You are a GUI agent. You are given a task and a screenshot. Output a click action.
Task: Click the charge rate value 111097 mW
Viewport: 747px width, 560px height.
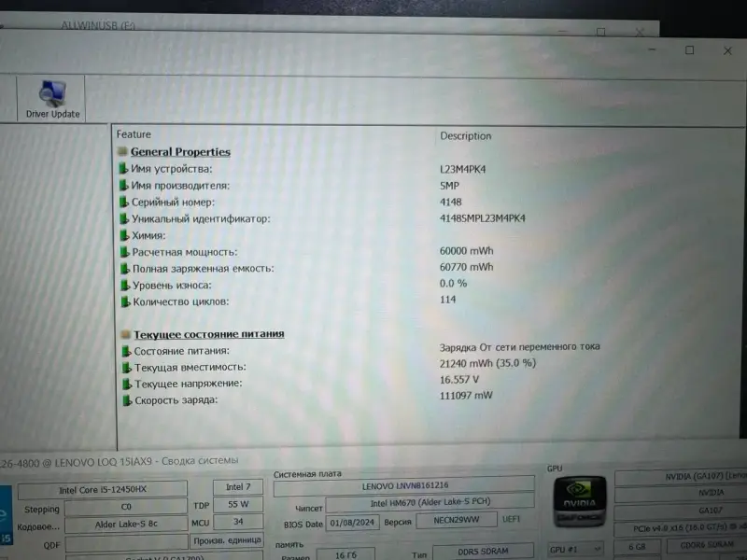466,395
